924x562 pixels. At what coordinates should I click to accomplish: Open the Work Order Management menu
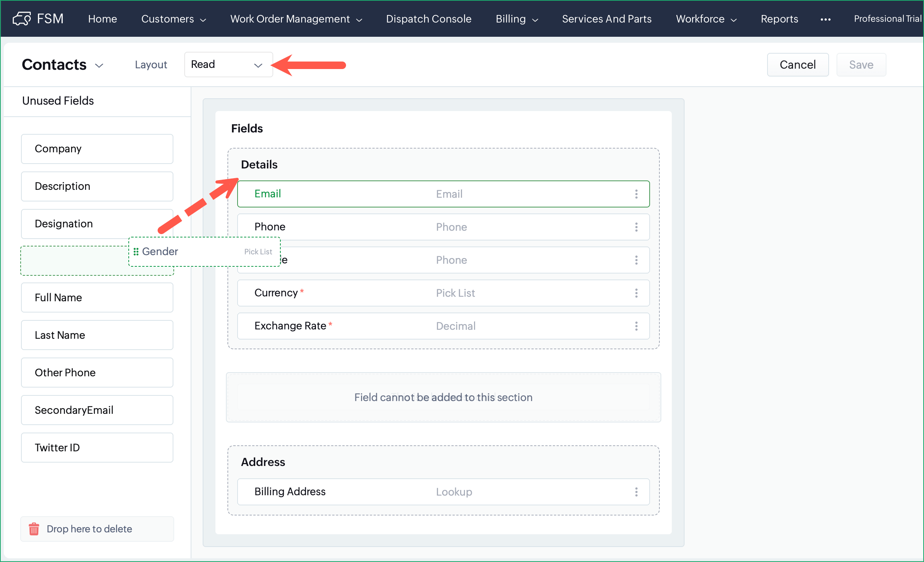point(296,19)
